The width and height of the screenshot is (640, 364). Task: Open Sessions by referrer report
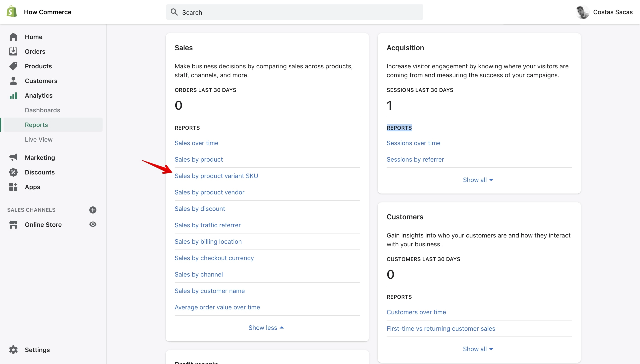415,159
